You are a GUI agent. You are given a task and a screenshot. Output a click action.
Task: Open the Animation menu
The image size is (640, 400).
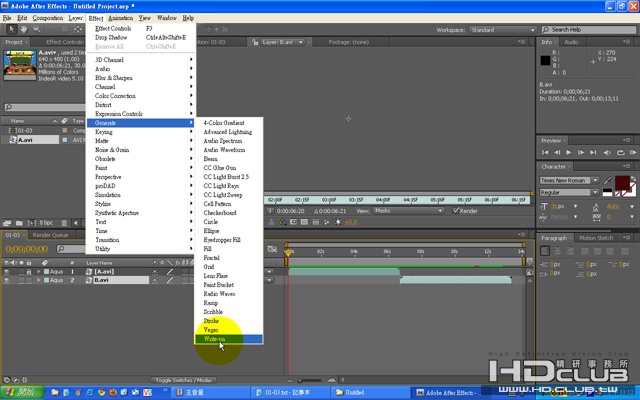tap(119, 18)
